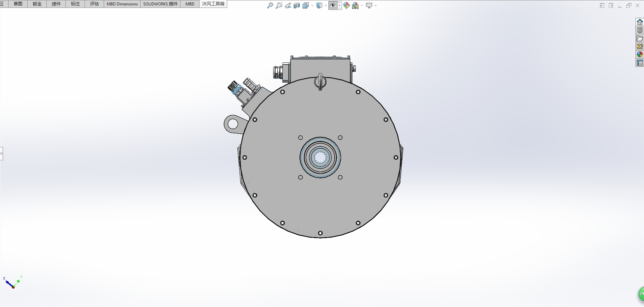Click the splined shaft hub at motor center
Screen dimensions: 644x307
coord(320,158)
